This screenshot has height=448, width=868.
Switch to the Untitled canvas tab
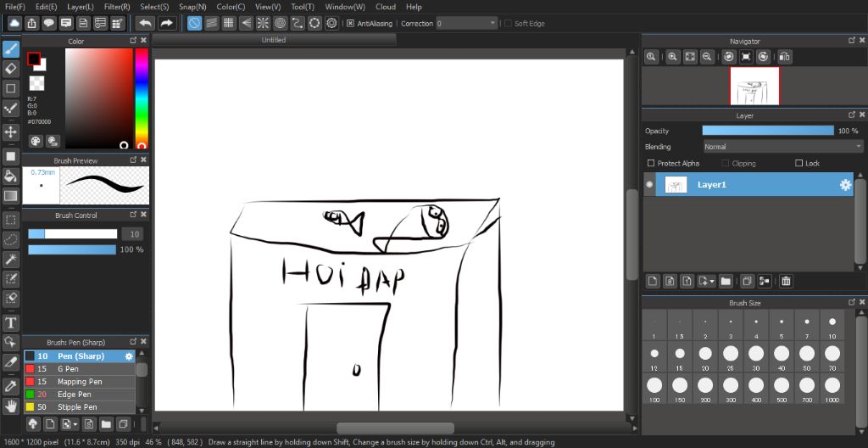pyautogui.click(x=274, y=40)
